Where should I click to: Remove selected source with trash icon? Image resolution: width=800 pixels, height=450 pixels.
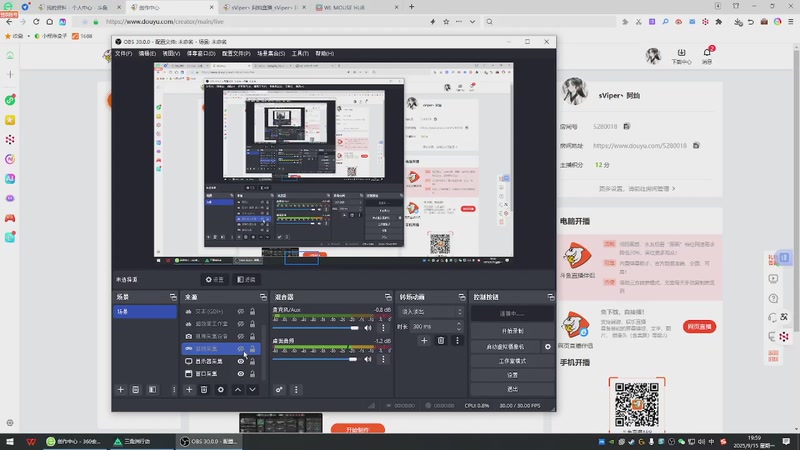[204, 390]
